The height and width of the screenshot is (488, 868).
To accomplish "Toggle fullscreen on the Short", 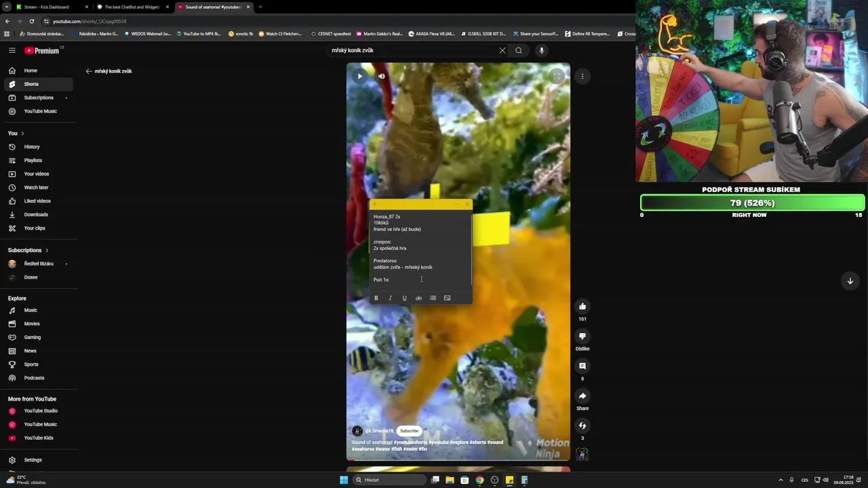I will [557, 76].
